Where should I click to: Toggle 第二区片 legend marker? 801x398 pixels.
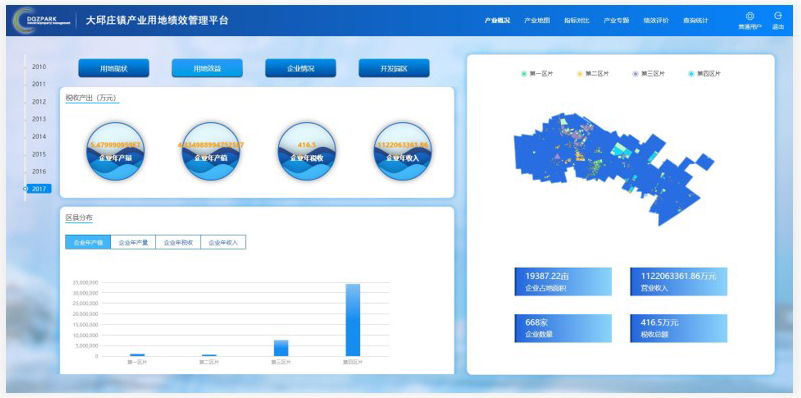579,74
